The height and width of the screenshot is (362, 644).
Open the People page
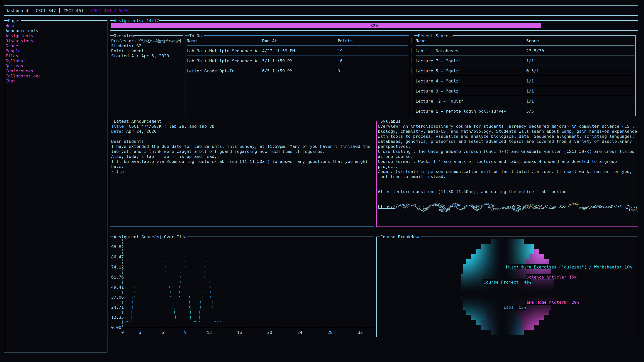click(x=13, y=51)
